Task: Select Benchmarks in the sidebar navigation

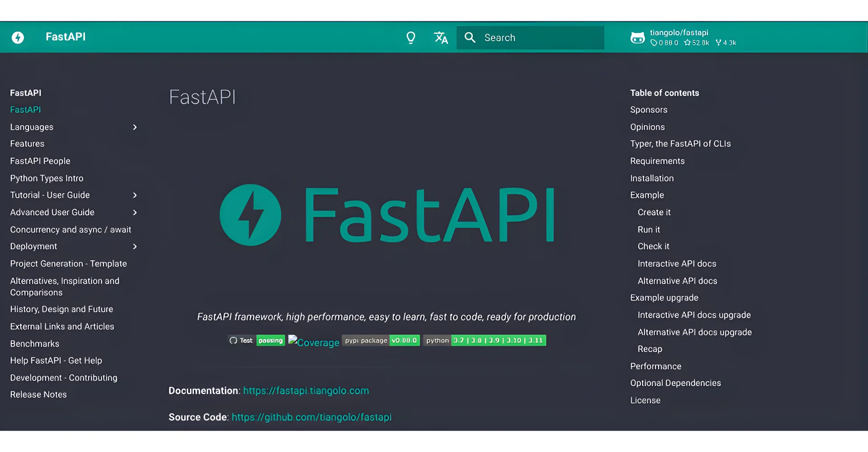Action: click(x=34, y=344)
